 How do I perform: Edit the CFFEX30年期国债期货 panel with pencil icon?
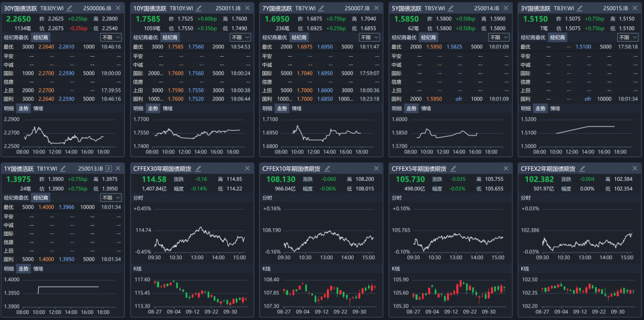point(198,169)
